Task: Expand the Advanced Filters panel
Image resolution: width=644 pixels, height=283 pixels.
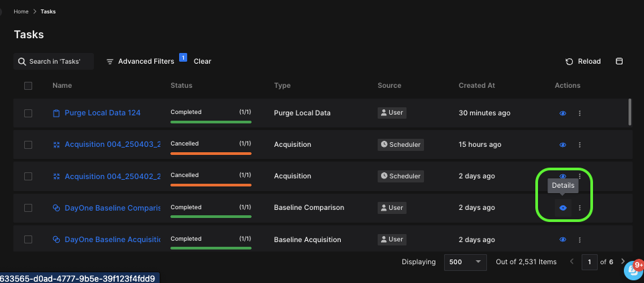Action: [x=140, y=61]
